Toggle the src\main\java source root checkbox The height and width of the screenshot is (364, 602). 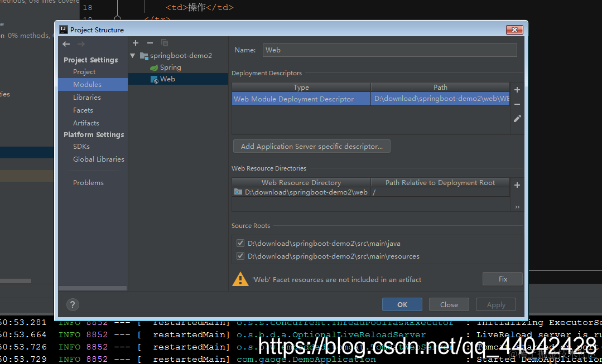pyautogui.click(x=240, y=243)
